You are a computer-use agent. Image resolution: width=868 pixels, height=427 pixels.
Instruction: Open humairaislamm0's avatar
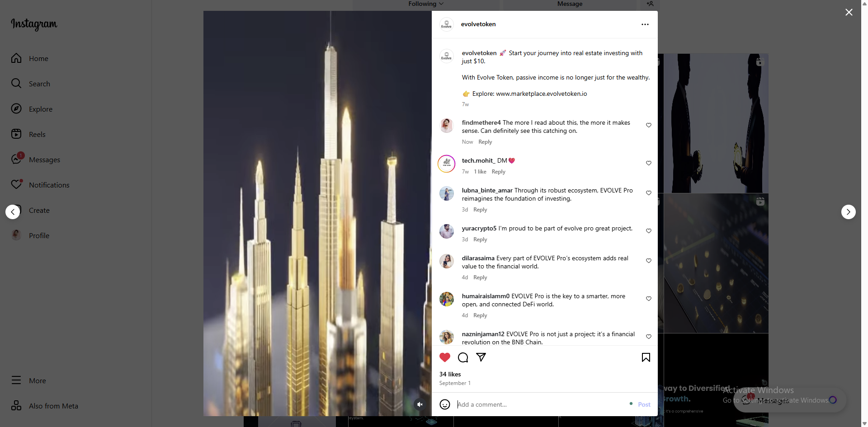click(447, 299)
